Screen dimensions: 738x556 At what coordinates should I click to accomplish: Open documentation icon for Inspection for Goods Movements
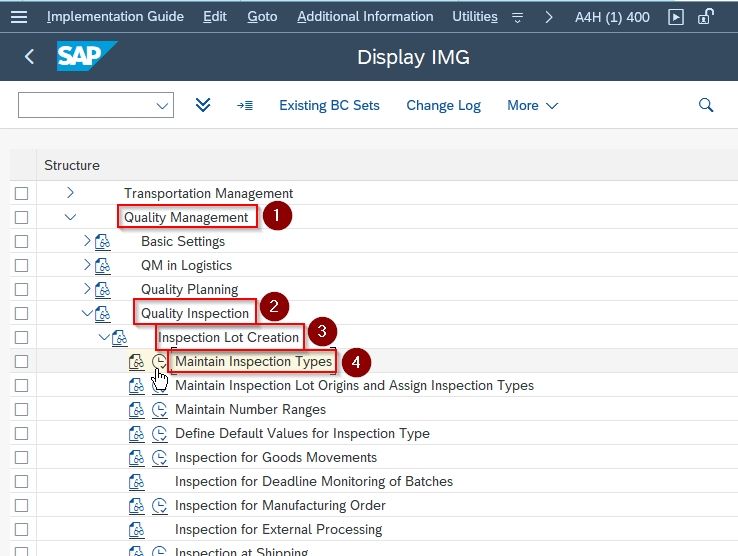[136, 458]
